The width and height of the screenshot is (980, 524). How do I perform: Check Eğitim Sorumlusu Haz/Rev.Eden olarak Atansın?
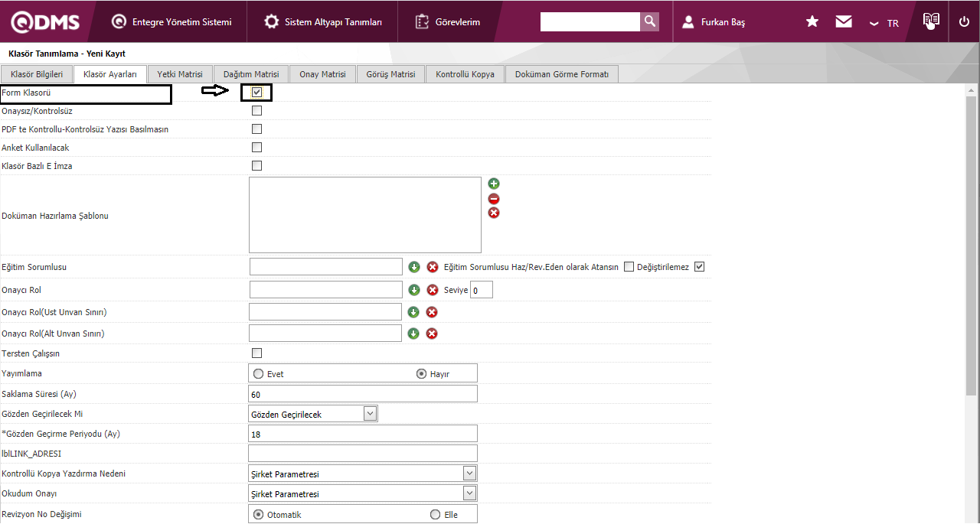tap(629, 267)
